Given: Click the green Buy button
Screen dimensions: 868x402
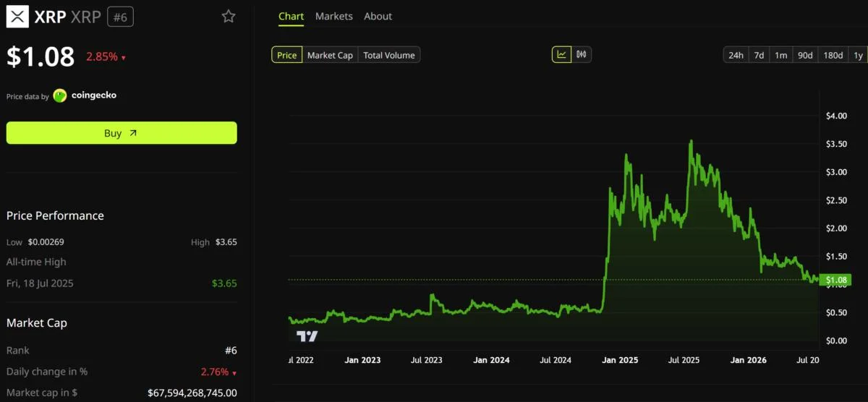Looking at the screenshot, I should tap(122, 133).
